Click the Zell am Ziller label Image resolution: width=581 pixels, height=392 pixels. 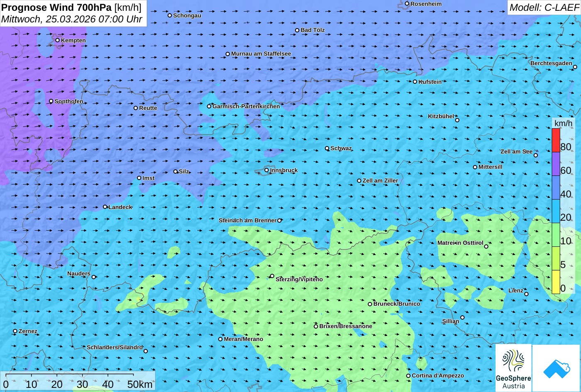tap(380, 180)
